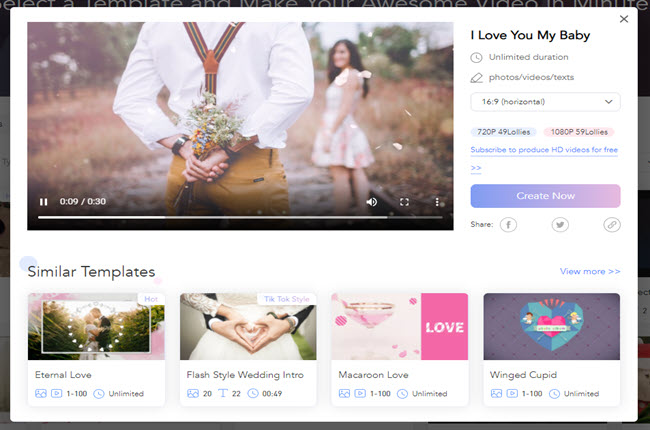This screenshot has height=430, width=650.
Task: Share template on Twitter
Action: coord(560,225)
